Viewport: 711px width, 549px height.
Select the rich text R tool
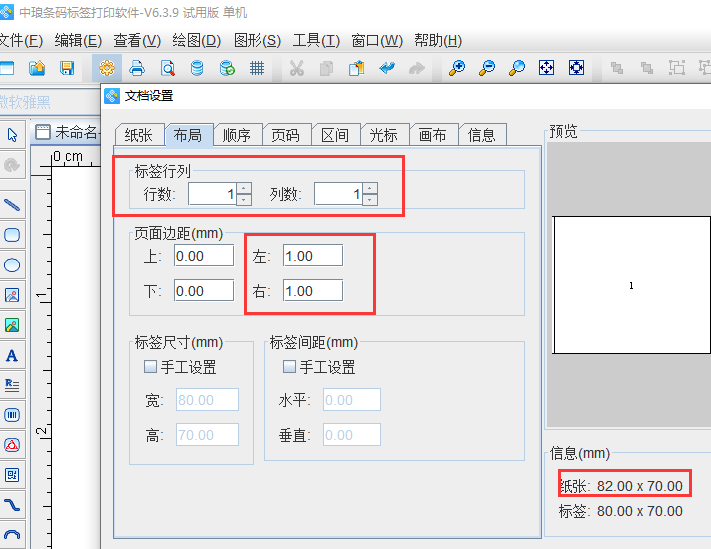12,385
